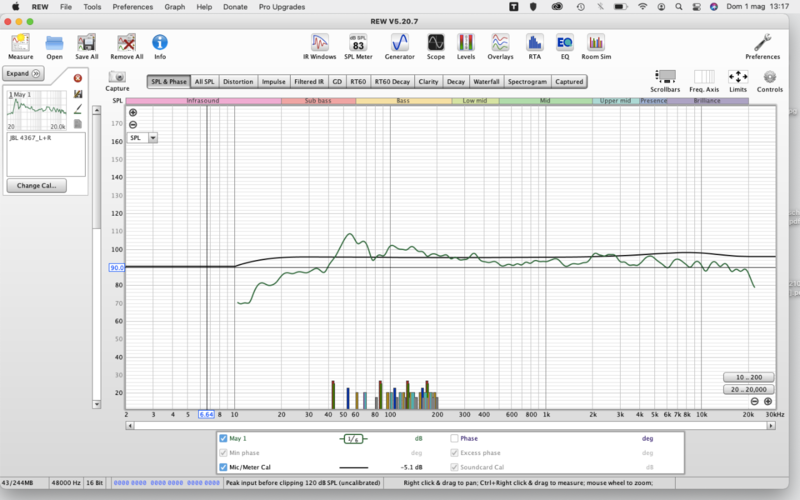Launch the signal Generator
Viewport: 800px width, 500px height.
399,44
